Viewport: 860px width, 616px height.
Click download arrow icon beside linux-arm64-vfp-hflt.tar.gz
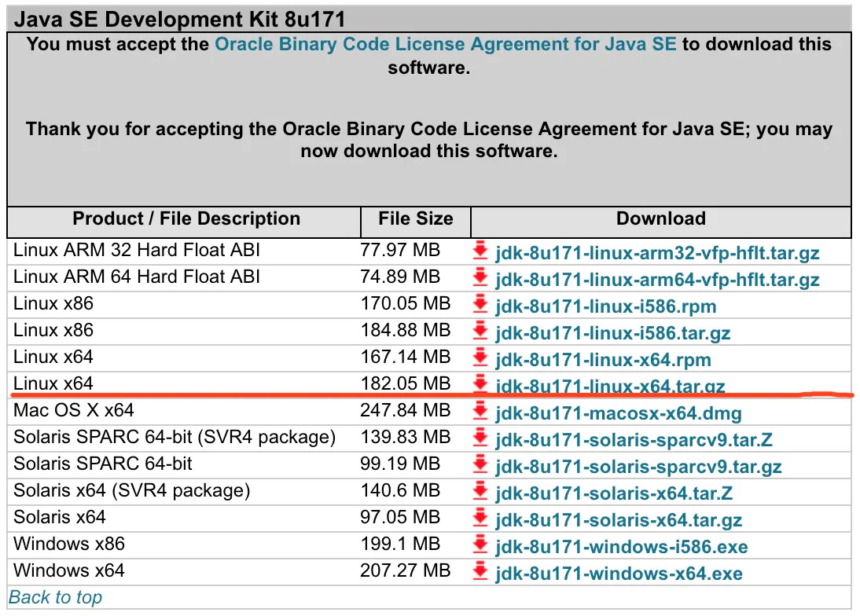pos(480,279)
